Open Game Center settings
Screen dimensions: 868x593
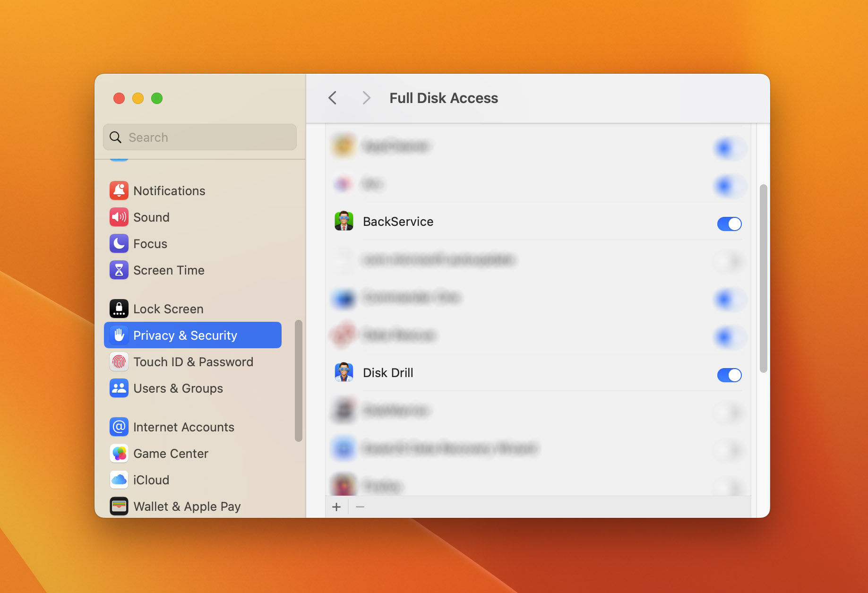[x=171, y=453]
